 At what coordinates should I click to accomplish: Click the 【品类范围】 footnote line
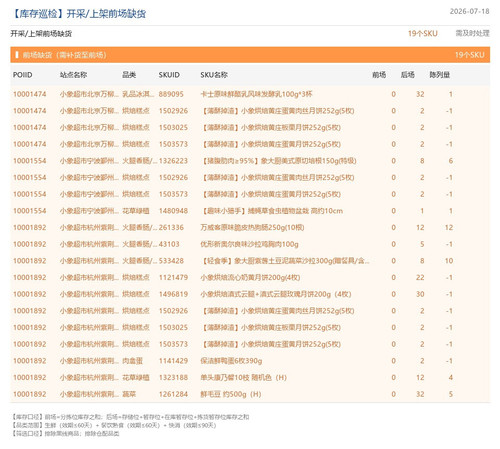coord(114,425)
